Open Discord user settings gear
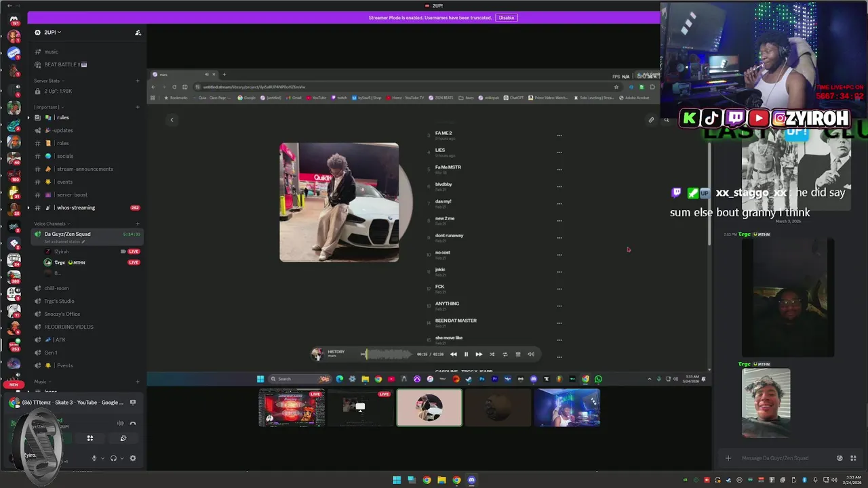868x488 pixels. click(x=133, y=458)
